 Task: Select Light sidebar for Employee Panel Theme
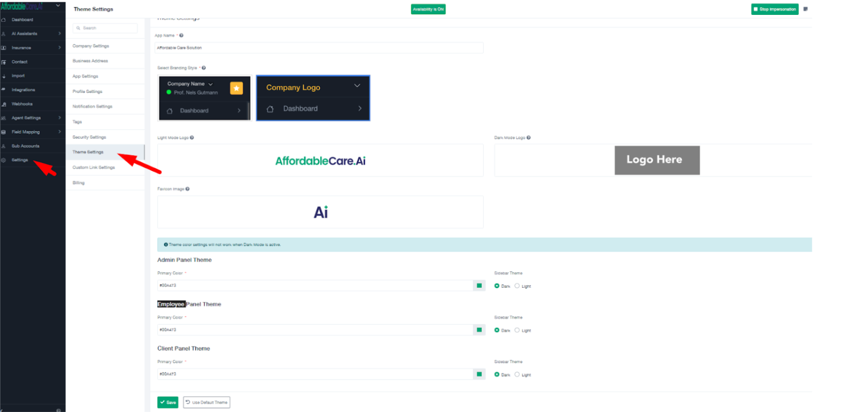(x=517, y=330)
